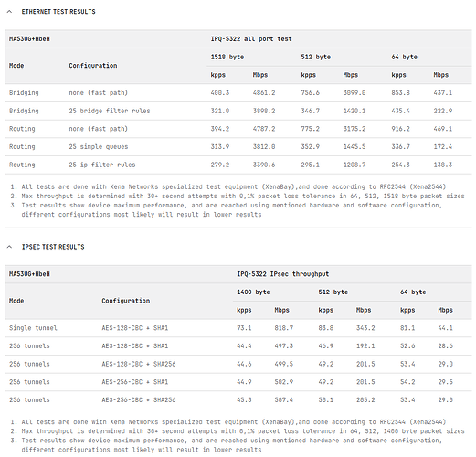Image resolution: width=476 pixels, height=457 pixels.
Task: Click the 4861.2 Mbps bridging value
Action: [x=264, y=93]
